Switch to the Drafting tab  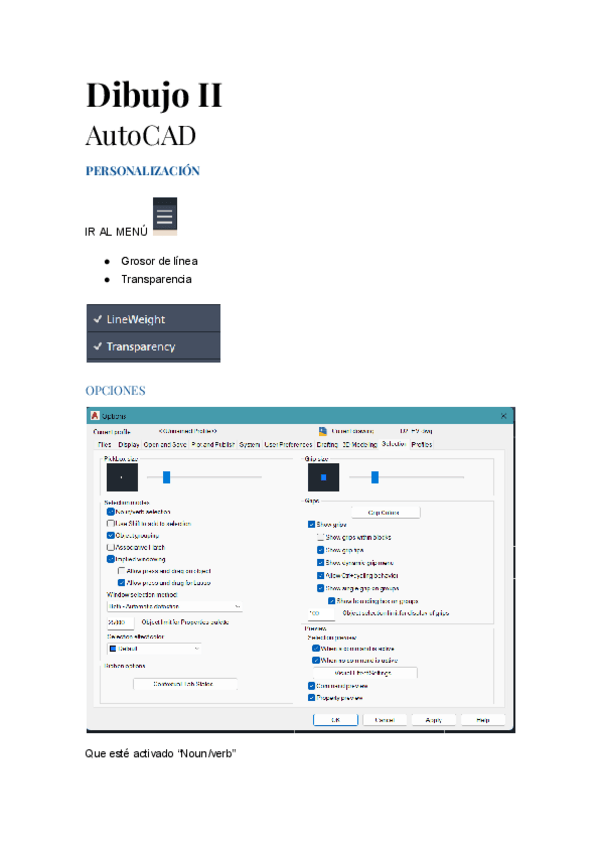click(x=327, y=445)
